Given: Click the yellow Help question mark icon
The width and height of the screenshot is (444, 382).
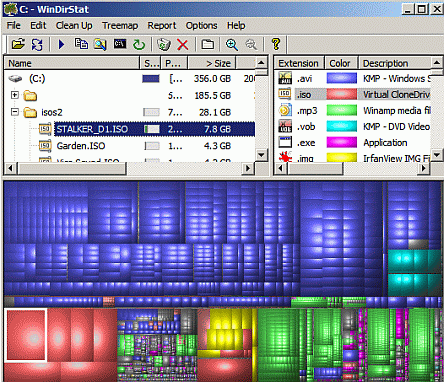Looking at the screenshot, I should pos(276,44).
